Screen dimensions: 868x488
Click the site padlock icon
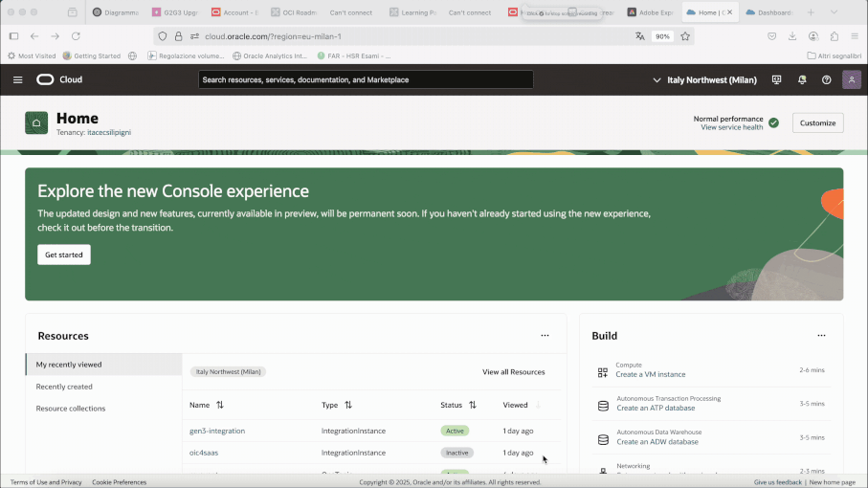(x=178, y=36)
